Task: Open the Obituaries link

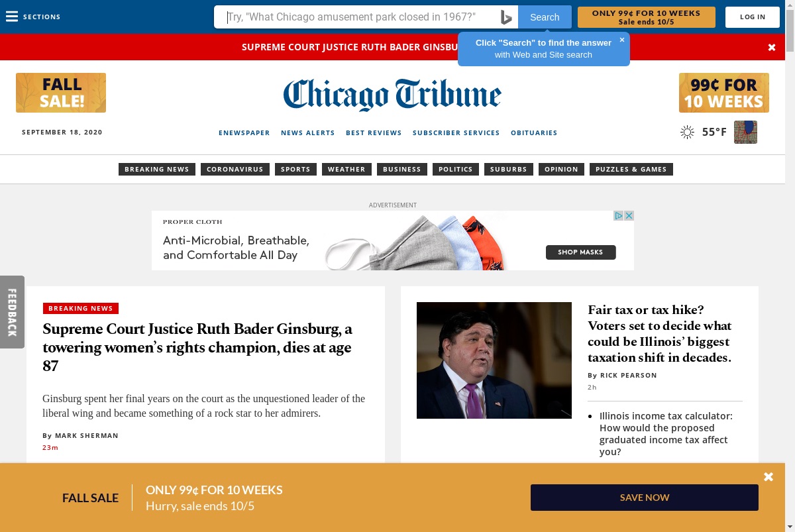Action: coord(534,133)
